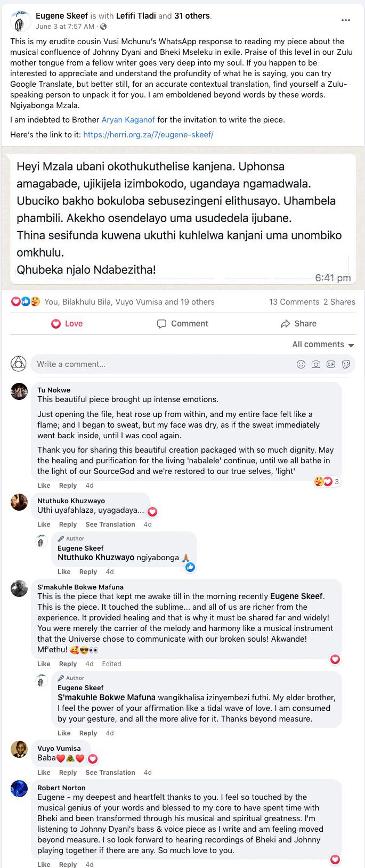The image size is (365, 868).
Task: Open the All comments sort dropdown
Action: (x=323, y=345)
